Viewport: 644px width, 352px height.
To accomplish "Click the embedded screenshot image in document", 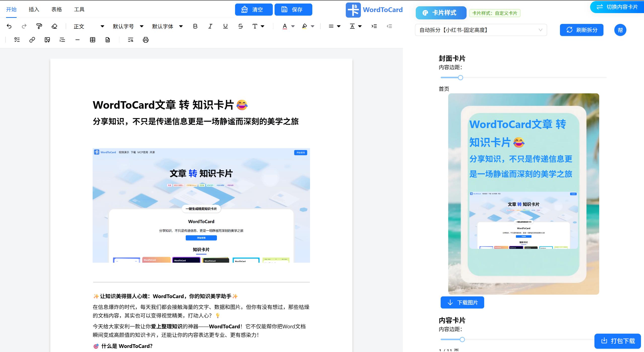I will coord(201,205).
